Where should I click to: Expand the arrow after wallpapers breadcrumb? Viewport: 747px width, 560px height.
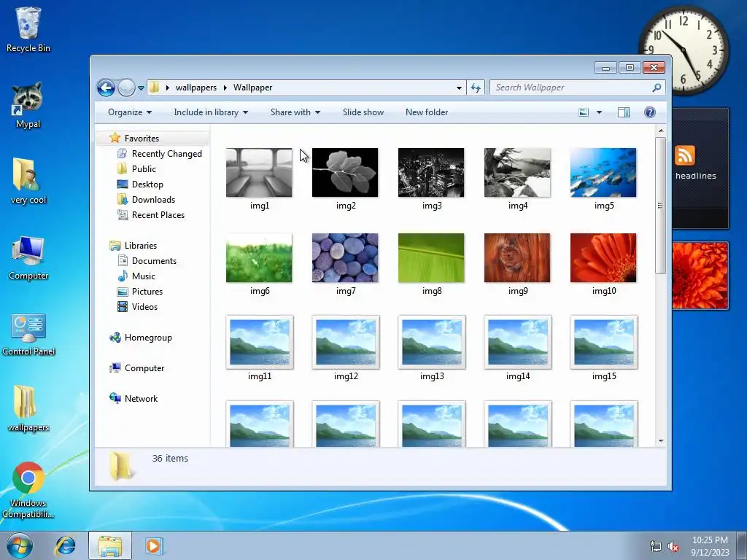225,87
